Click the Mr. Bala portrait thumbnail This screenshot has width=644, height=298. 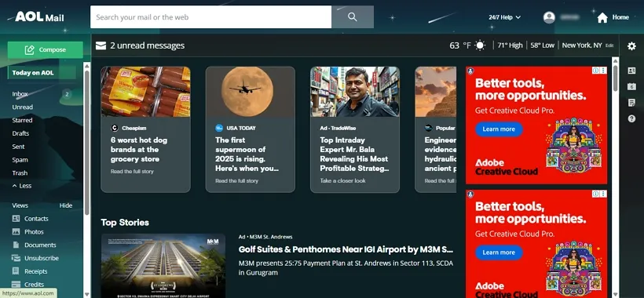click(355, 92)
